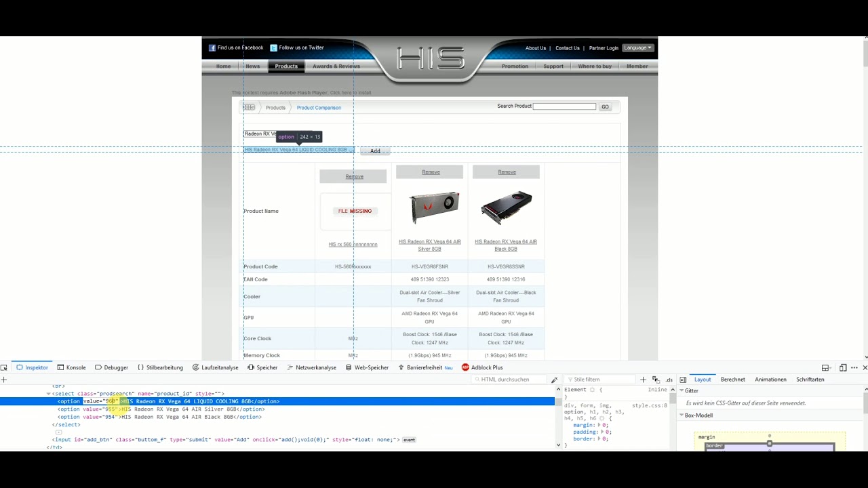This screenshot has height=488, width=868.
Task: Click the eyedropper color picker icon
Action: (554, 380)
